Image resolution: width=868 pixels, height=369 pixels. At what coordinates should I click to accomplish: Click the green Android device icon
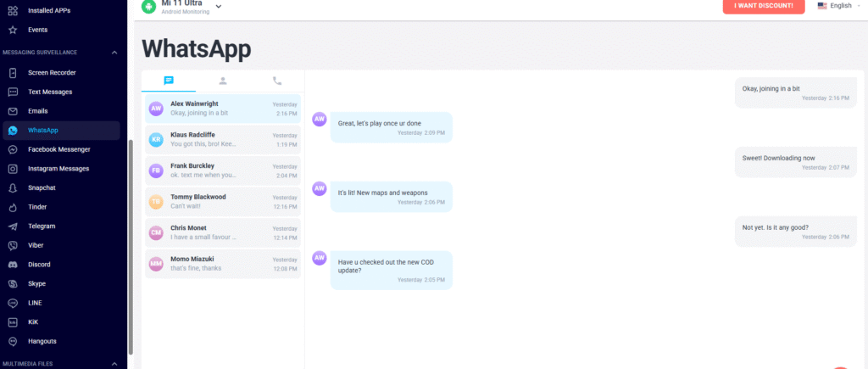click(x=148, y=6)
